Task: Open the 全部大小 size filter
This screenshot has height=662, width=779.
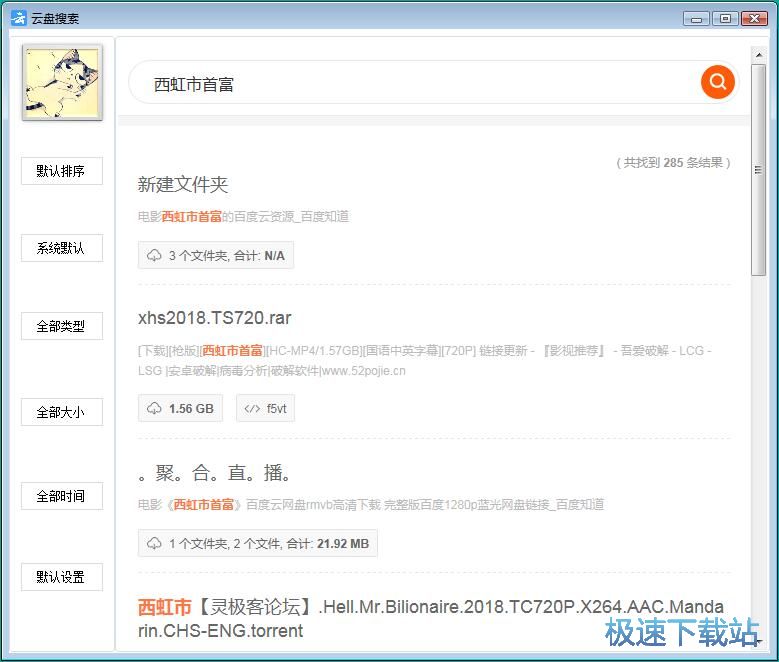Action: click(x=62, y=412)
